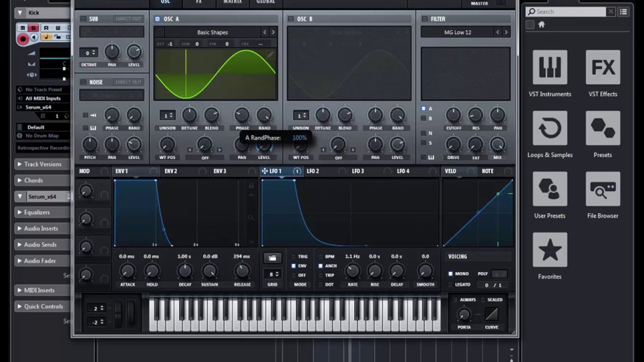The width and height of the screenshot is (644, 362).
Task: Open the File Browser tile
Action: coord(602,189)
